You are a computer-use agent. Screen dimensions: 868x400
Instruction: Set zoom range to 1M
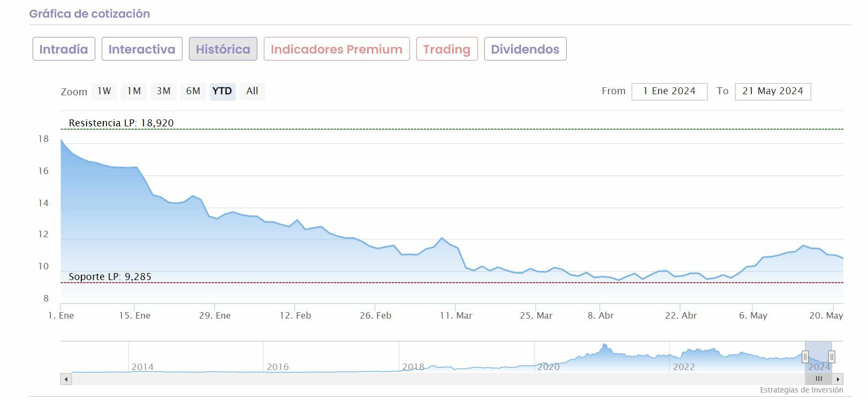coord(134,92)
